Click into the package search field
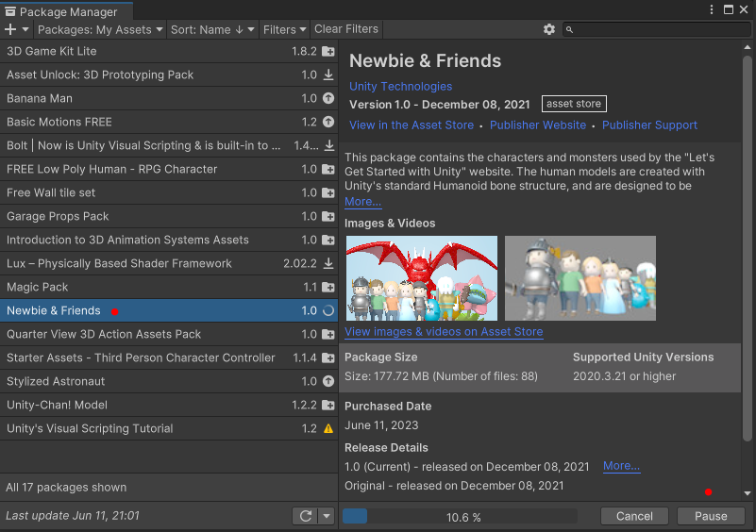756x532 pixels. (x=656, y=29)
